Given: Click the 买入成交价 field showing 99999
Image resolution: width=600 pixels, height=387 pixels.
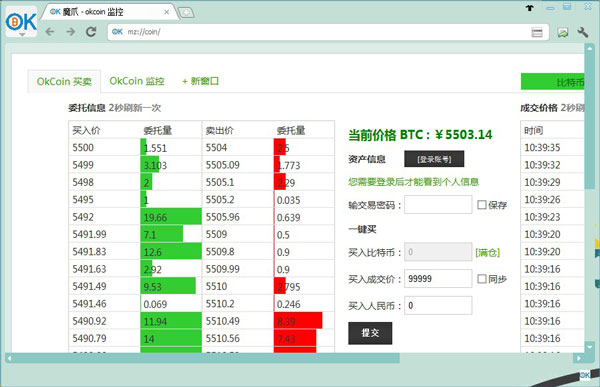Looking at the screenshot, I should point(438,279).
